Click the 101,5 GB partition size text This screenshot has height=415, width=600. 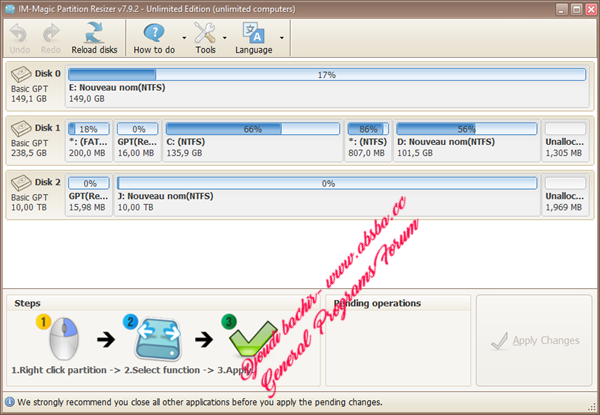pos(415,153)
